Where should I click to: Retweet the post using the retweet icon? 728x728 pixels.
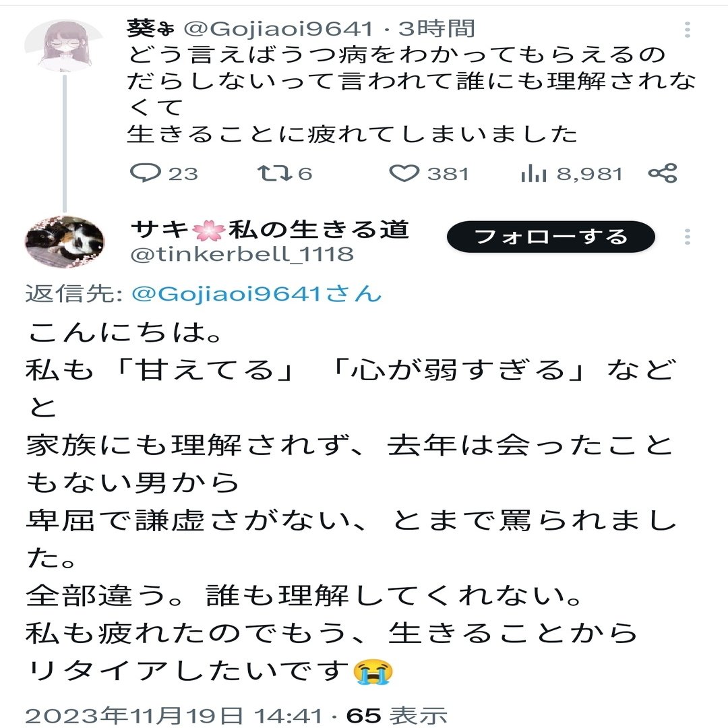(x=275, y=174)
